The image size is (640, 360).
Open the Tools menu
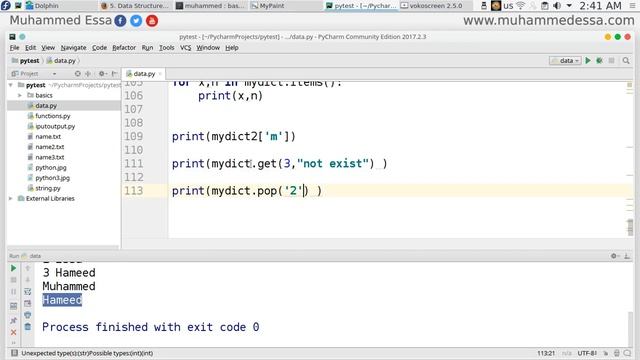167,48
